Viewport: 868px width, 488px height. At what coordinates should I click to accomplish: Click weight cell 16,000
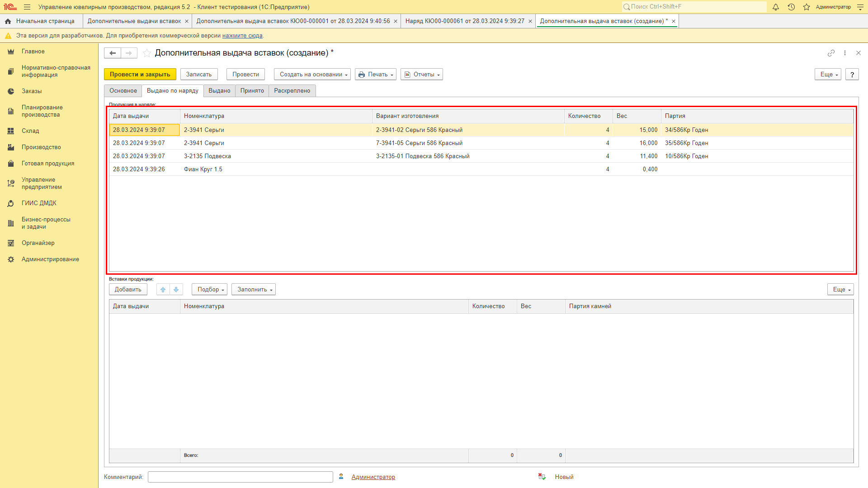tap(637, 143)
